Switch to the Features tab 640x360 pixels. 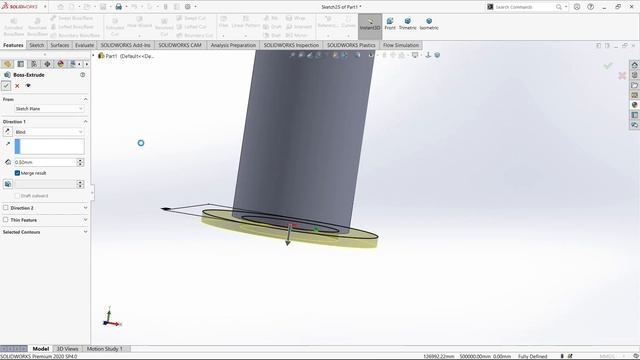coord(13,45)
